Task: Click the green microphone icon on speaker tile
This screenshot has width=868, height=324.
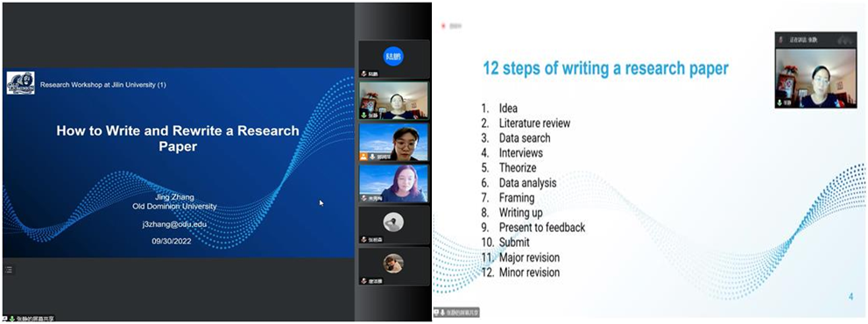Action: point(363,116)
